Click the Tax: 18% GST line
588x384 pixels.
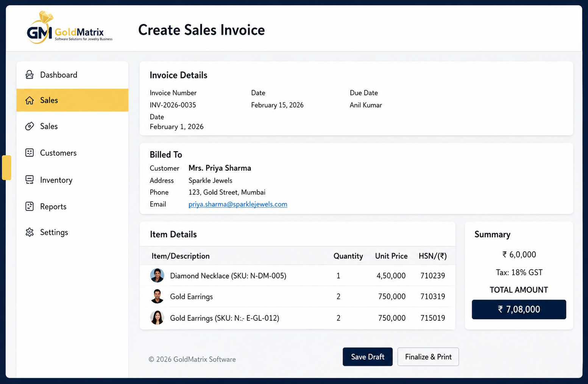519,272
